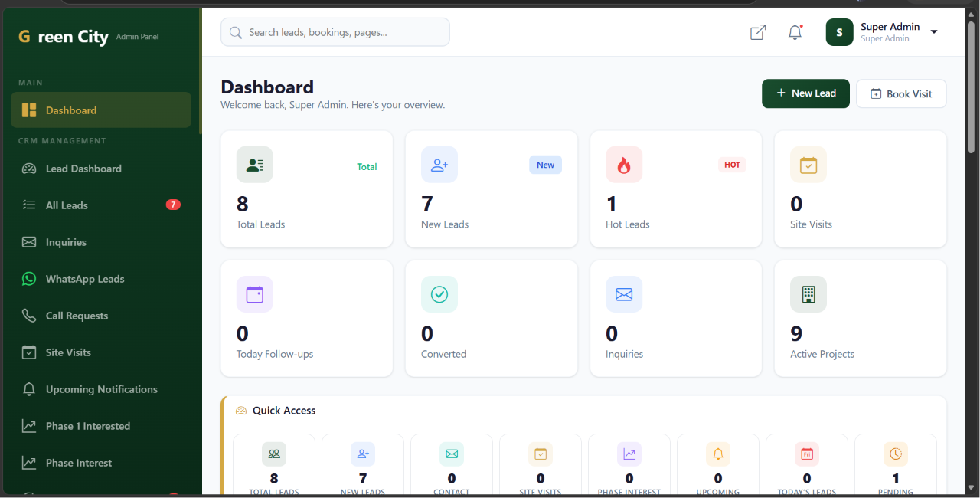980x498 pixels.
Task: Click the New Lead button
Action: pos(805,93)
